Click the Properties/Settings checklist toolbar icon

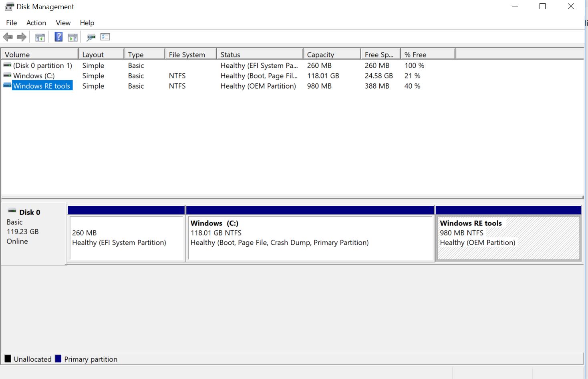(105, 37)
